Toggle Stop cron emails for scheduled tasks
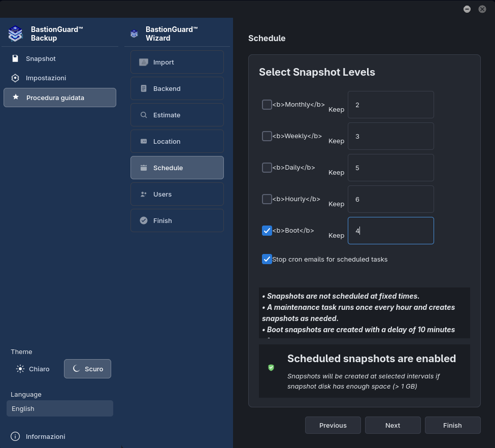The width and height of the screenshot is (495, 448). 267,259
